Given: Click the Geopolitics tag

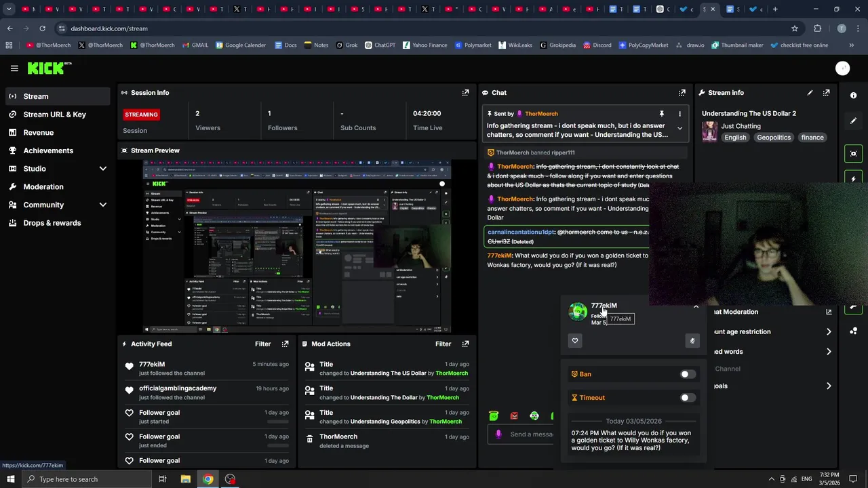Looking at the screenshot, I should (x=774, y=138).
